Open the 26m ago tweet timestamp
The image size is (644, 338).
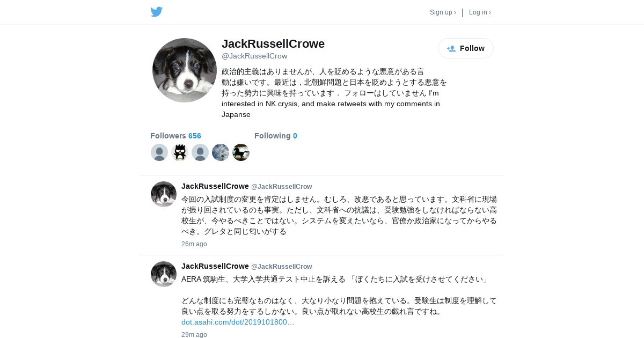(x=194, y=244)
